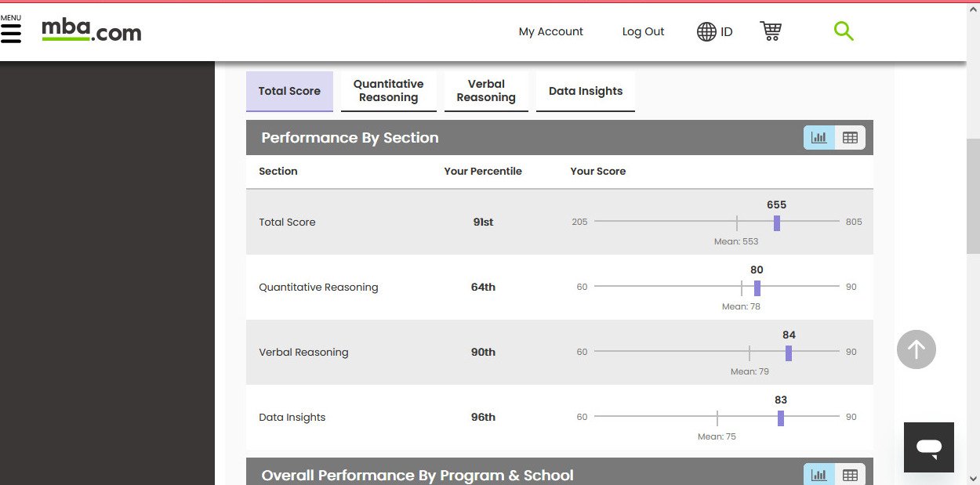Go to the Data Insights tab
980x485 pixels.
click(x=585, y=91)
